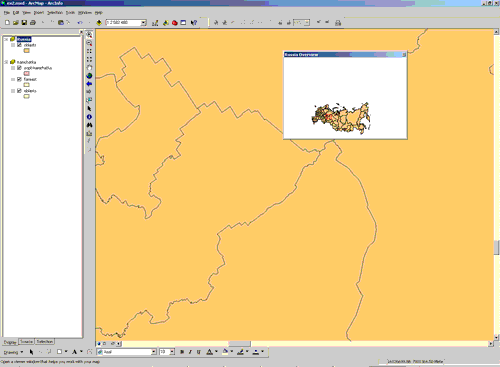Open the font name dropdown
500x367 pixels.
click(154, 352)
